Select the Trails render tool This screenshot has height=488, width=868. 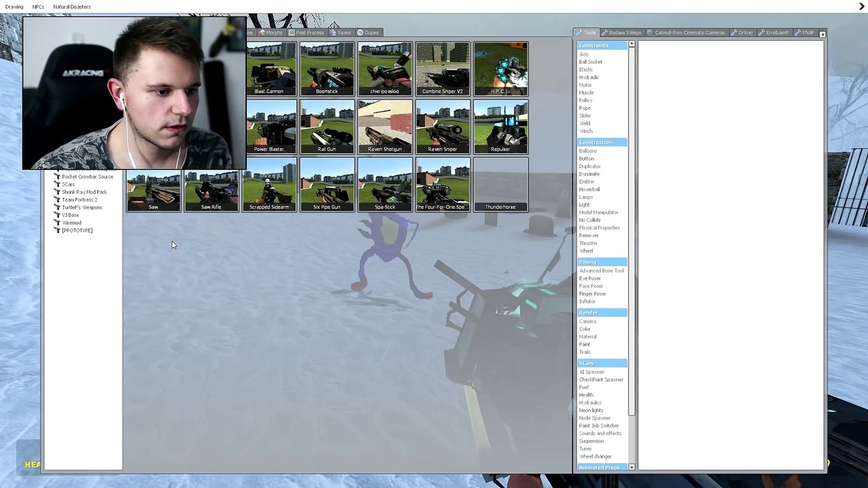tap(585, 352)
